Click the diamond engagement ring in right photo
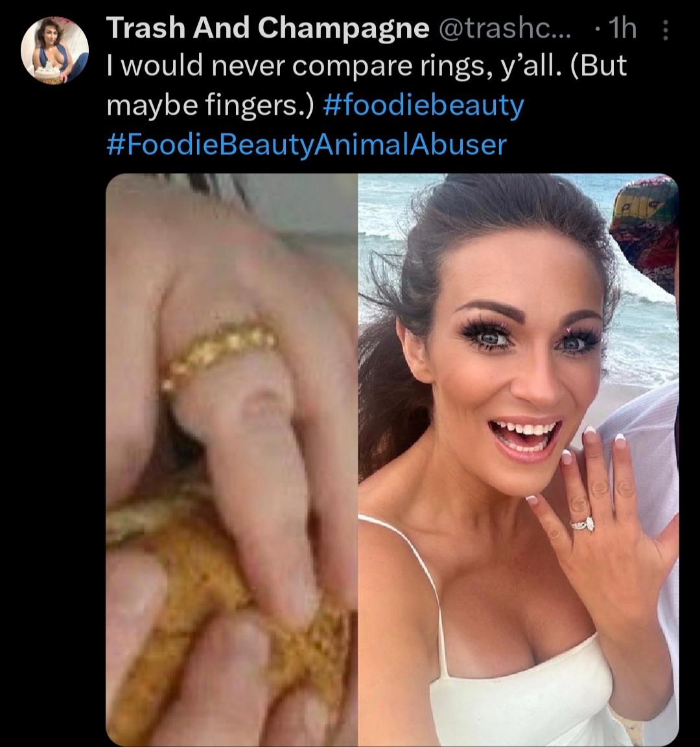700x747 pixels. pyautogui.click(x=584, y=525)
